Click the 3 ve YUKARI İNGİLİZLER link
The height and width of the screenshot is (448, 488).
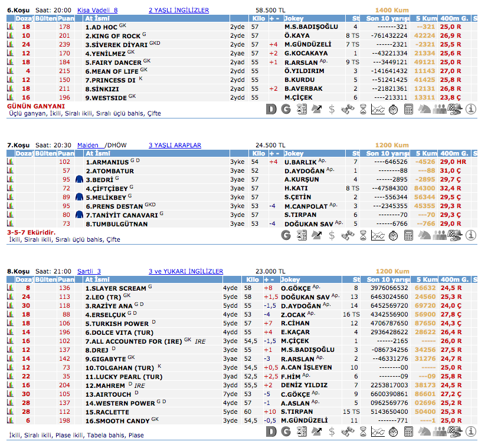[x=186, y=271]
